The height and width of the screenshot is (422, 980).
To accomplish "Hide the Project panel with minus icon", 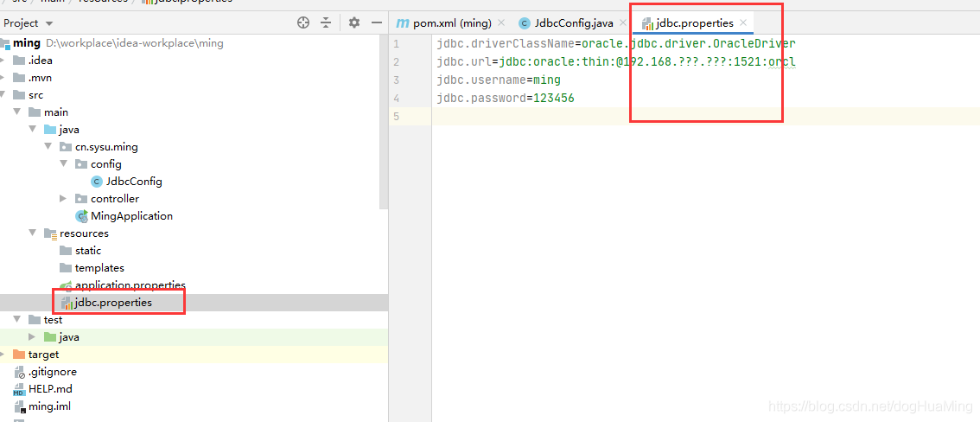I will [x=376, y=23].
